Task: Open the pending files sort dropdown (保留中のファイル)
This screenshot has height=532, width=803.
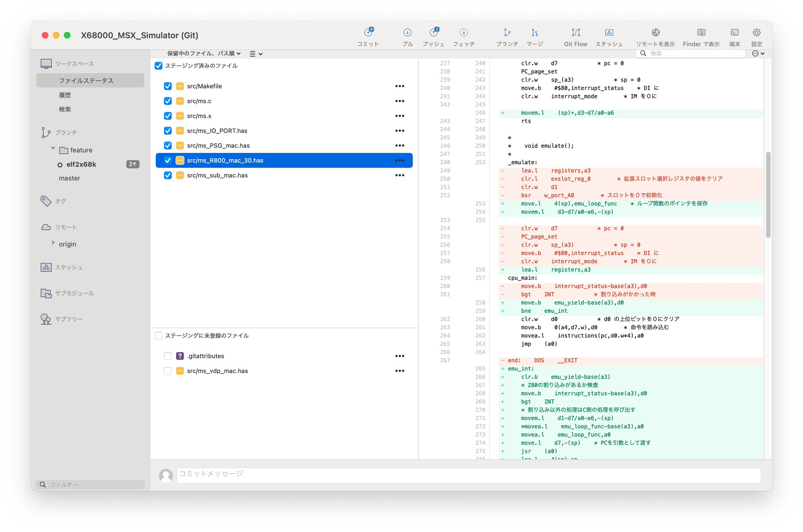Action: click(x=204, y=54)
